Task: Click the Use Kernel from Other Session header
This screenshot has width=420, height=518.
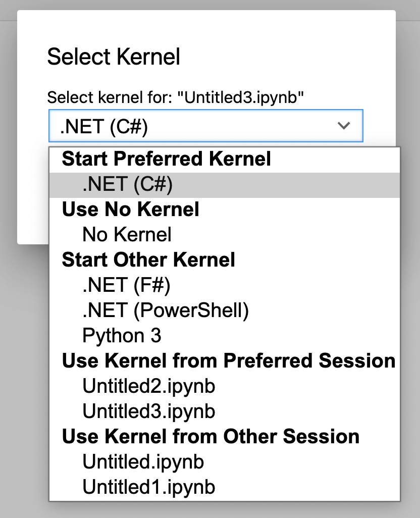Action: click(211, 437)
